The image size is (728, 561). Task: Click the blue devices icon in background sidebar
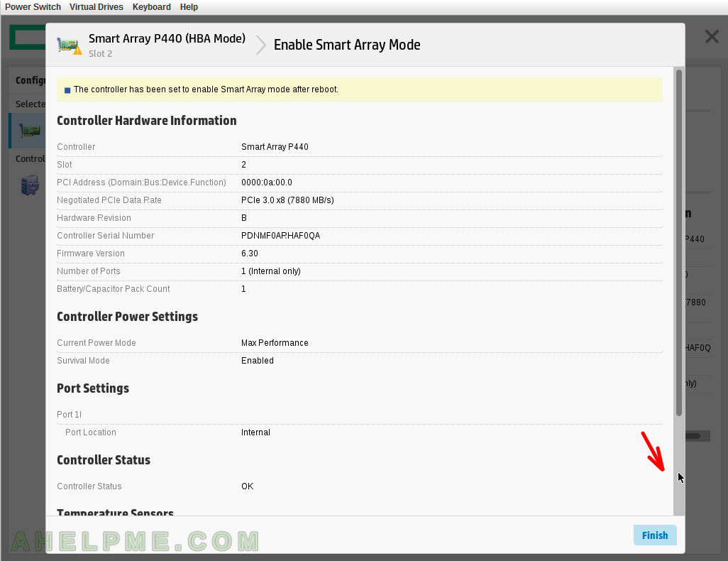click(30, 185)
